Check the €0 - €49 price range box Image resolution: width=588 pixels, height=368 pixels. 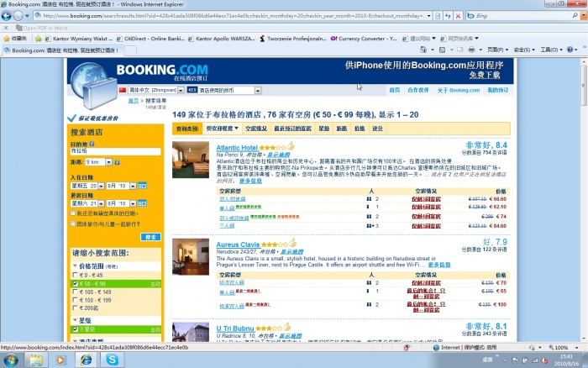(x=76, y=275)
